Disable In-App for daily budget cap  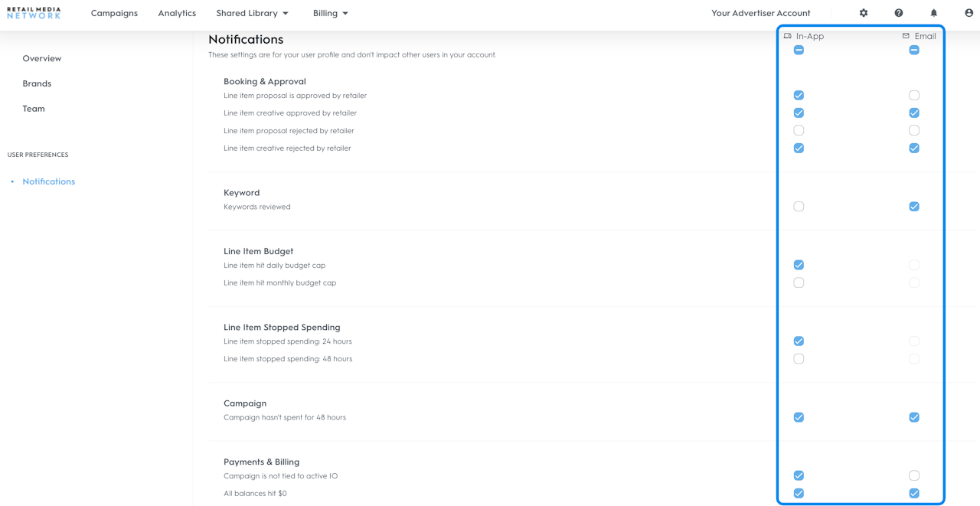799,265
